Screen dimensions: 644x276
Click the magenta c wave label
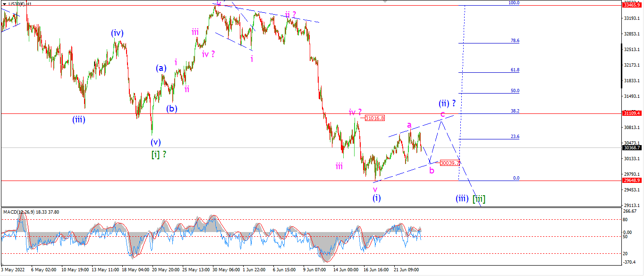442,114
